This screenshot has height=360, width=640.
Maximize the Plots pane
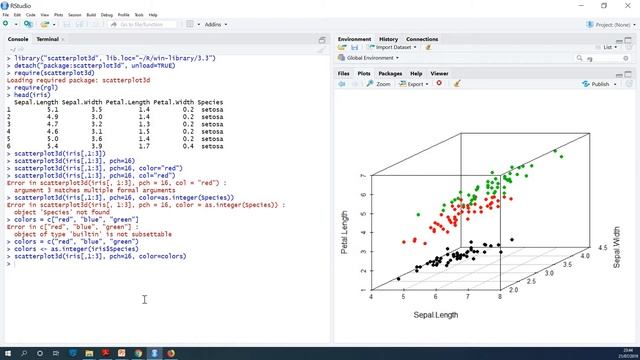[x=628, y=74]
